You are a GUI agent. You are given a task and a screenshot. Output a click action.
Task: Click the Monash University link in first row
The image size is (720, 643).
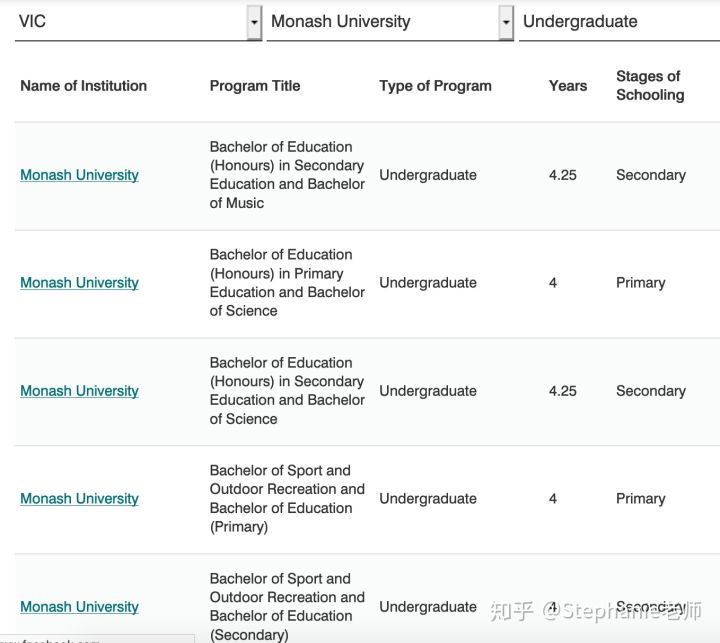(x=79, y=175)
